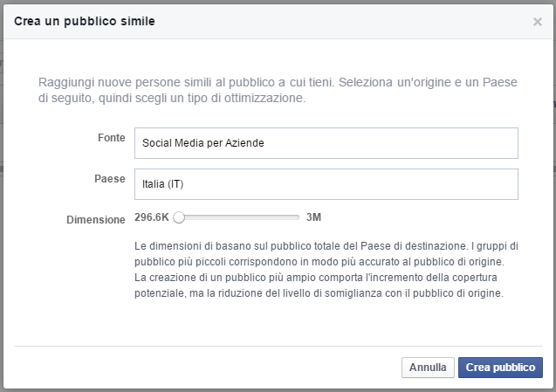The width and height of the screenshot is (556, 392).
Task: Select the 'Social Media per Aziende' source text
Action: tap(202, 143)
